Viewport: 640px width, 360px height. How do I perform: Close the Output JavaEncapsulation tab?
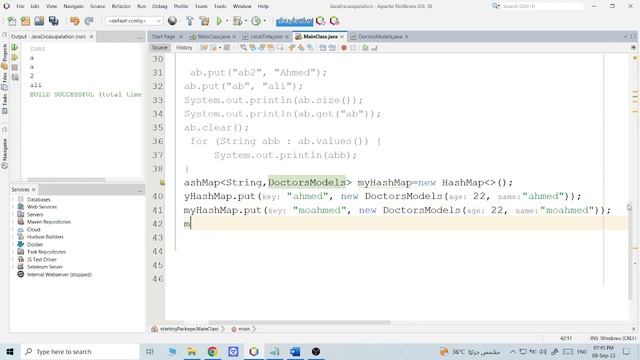91,36
